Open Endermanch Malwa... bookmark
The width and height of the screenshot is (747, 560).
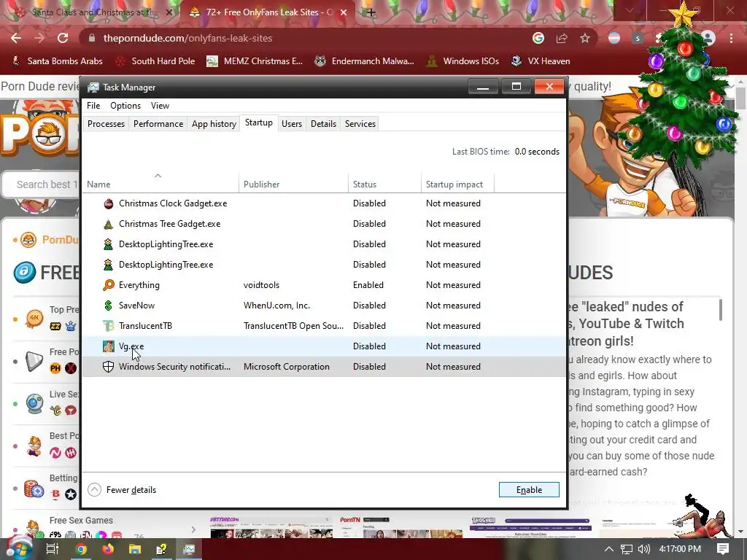pyautogui.click(x=365, y=61)
